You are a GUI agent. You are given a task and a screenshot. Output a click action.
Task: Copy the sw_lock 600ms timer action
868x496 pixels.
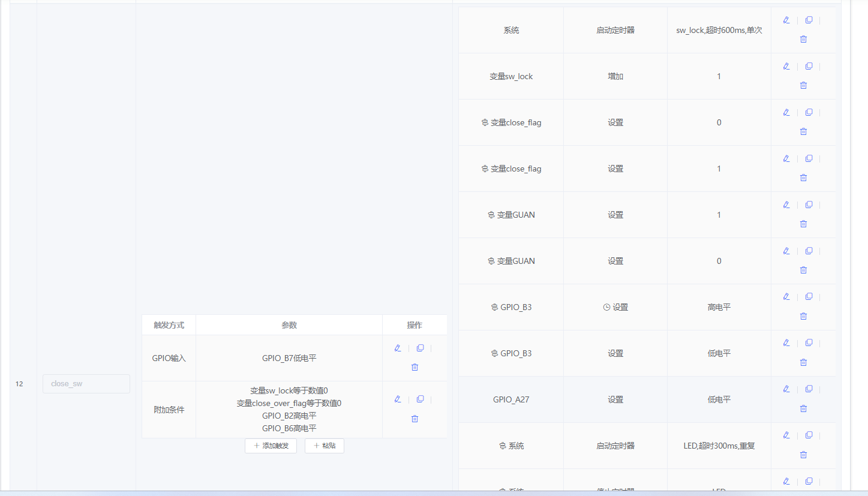tap(809, 20)
